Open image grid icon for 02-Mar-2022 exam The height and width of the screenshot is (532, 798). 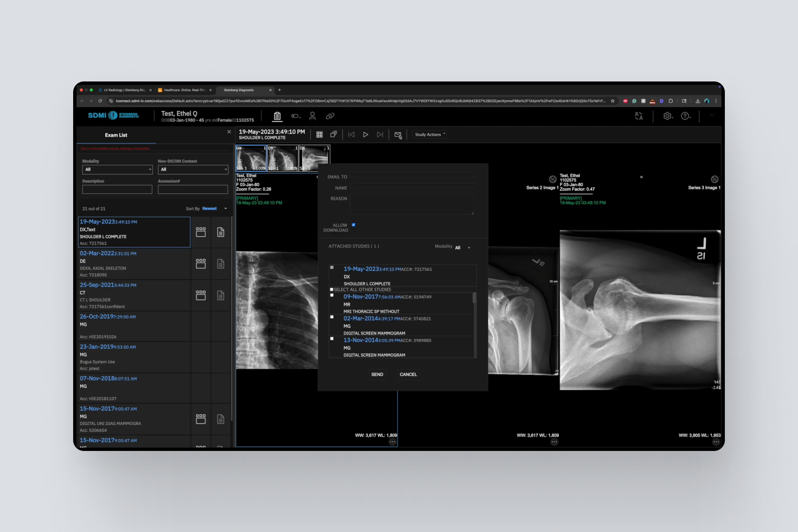click(201, 264)
